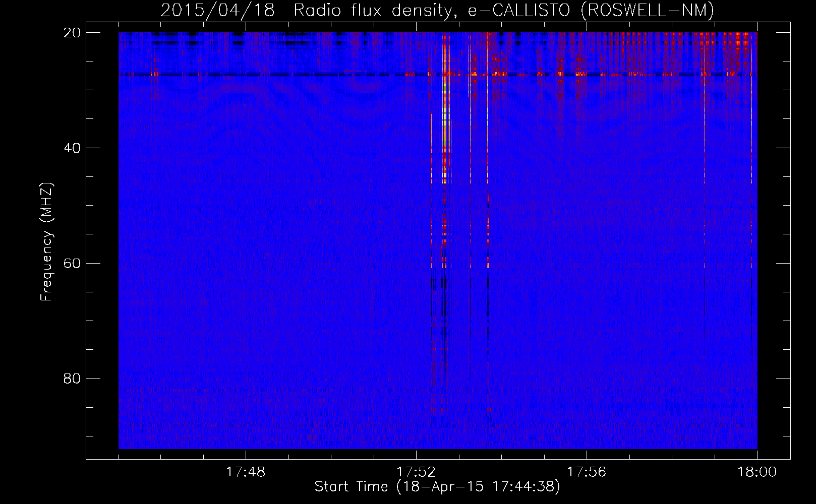Click the "Start Time (18-Apr-15 17:44:38)" x-axis label
The height and width of the screenshot is (504, 816).
[x=437, y=487]
